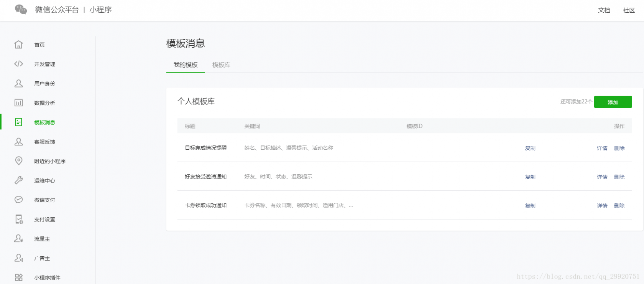The image size is (644, 284).
Task: Open 小程序插件 sidebar item
Action: click(x=47, y=277)
